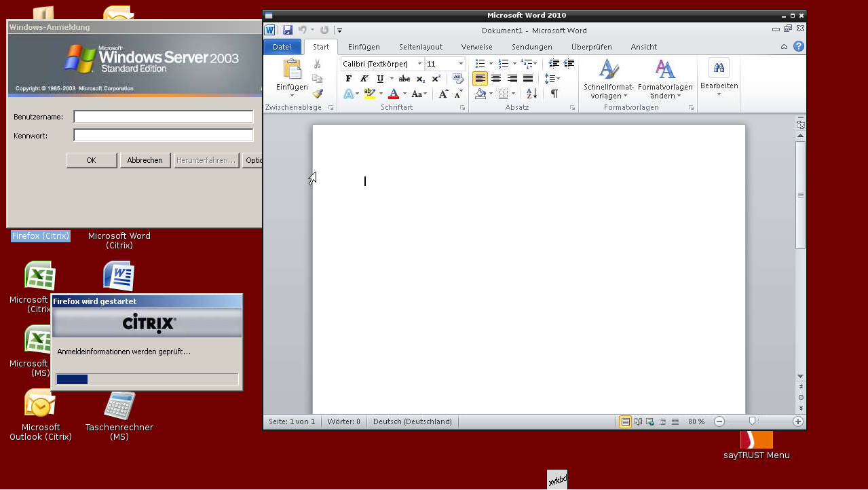The height and width of the screenshot is (490, 868).
Task: Click the save icon in quick access toolbar
Action: [x=288, y=30]
